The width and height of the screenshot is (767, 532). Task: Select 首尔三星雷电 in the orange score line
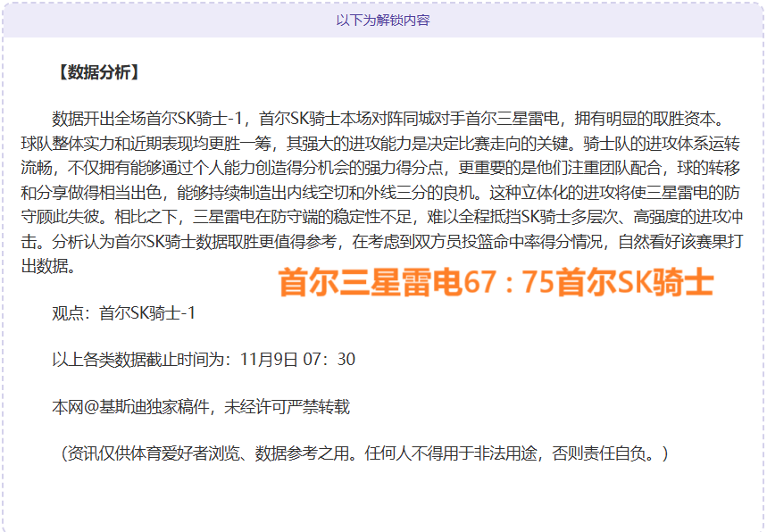(370, 282)
